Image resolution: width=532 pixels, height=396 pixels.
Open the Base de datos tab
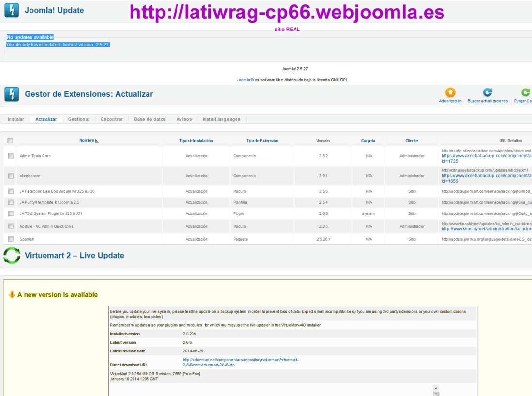click(x=150, y=119)
